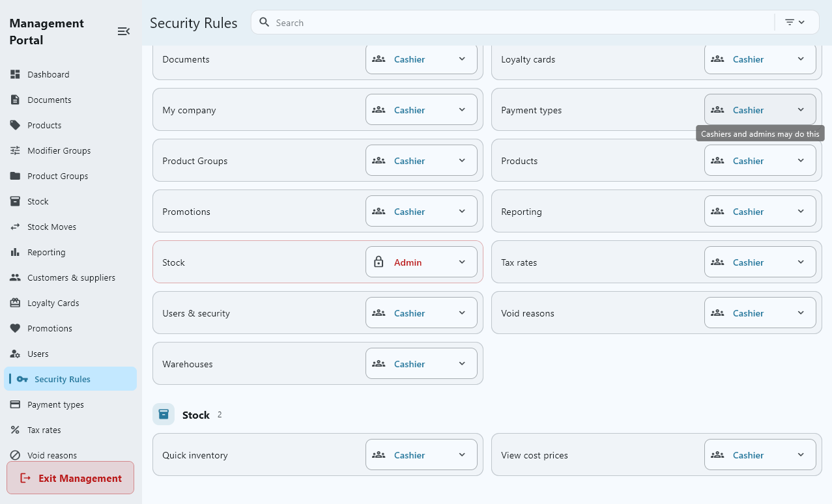Open the Users page from sidebar
This screenshot has width=832, height=504.
70,354
